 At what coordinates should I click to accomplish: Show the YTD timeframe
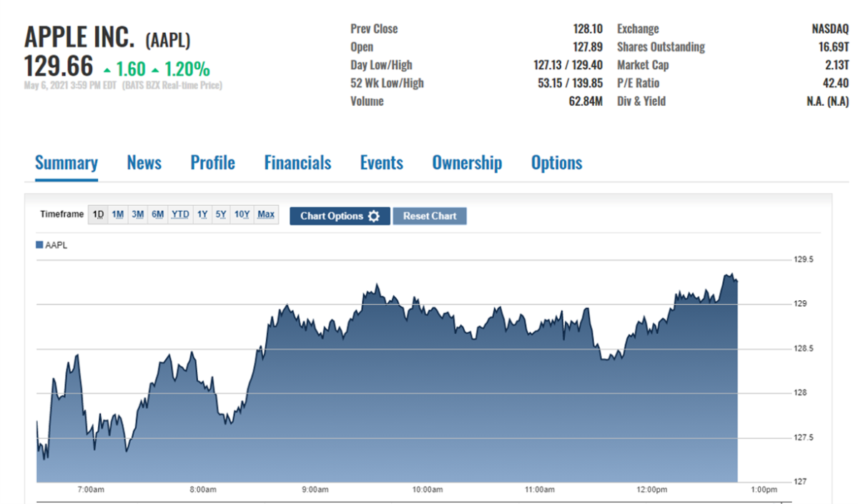[180, 214]
